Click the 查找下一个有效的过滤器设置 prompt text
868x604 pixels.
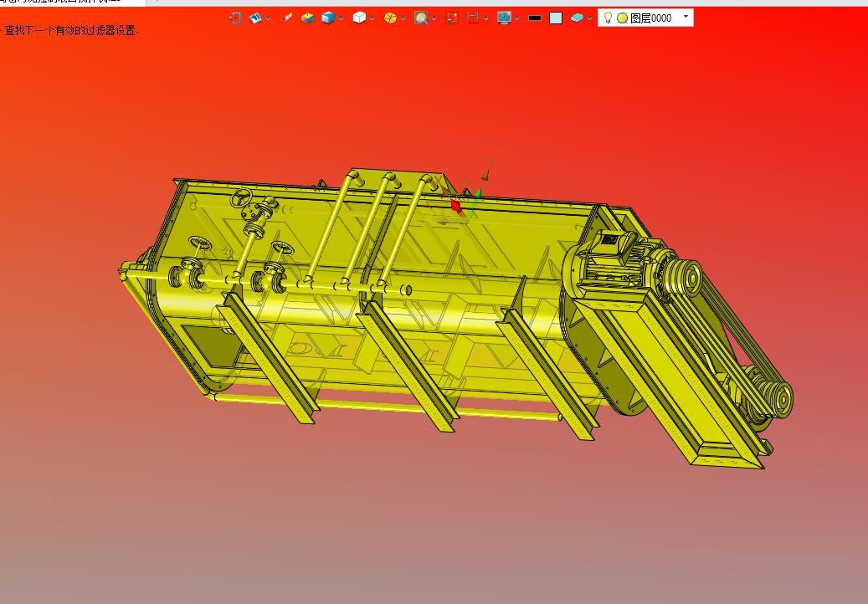(70, 30)
